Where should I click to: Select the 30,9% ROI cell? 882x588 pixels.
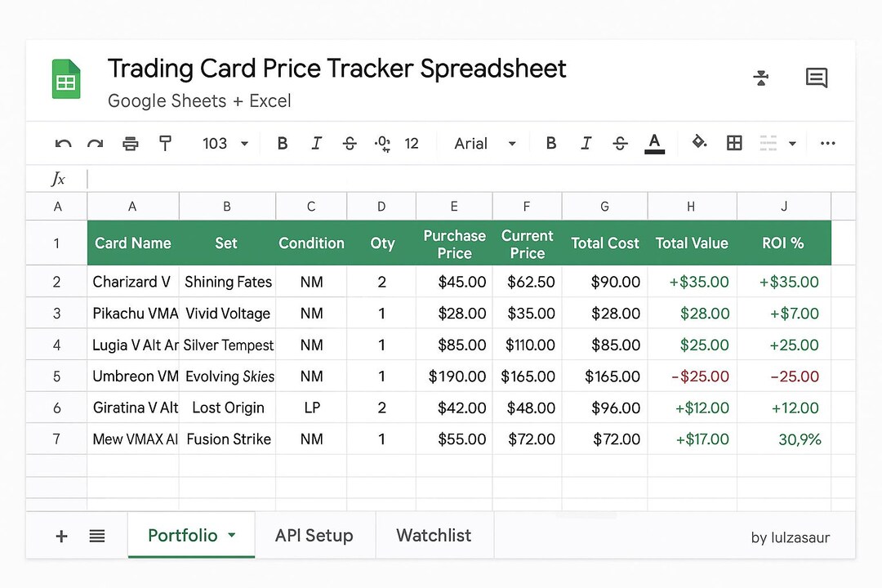point(784,439)
